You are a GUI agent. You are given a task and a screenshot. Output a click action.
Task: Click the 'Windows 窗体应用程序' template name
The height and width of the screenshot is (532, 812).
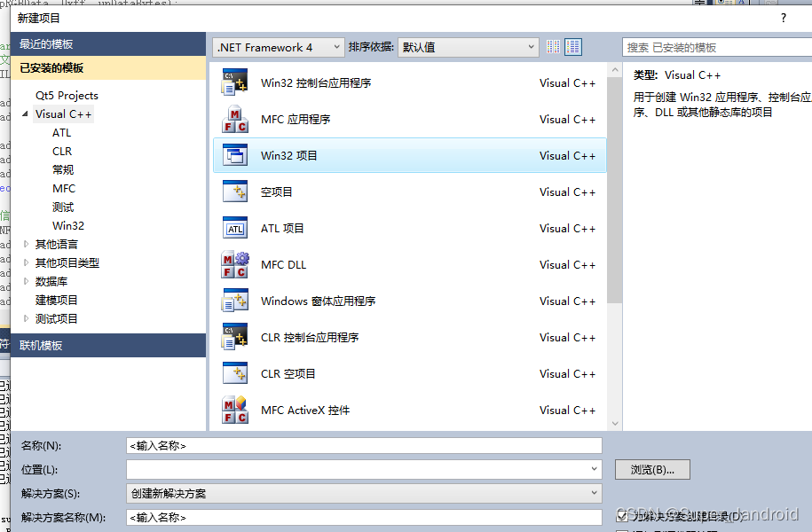pos(318,301)
